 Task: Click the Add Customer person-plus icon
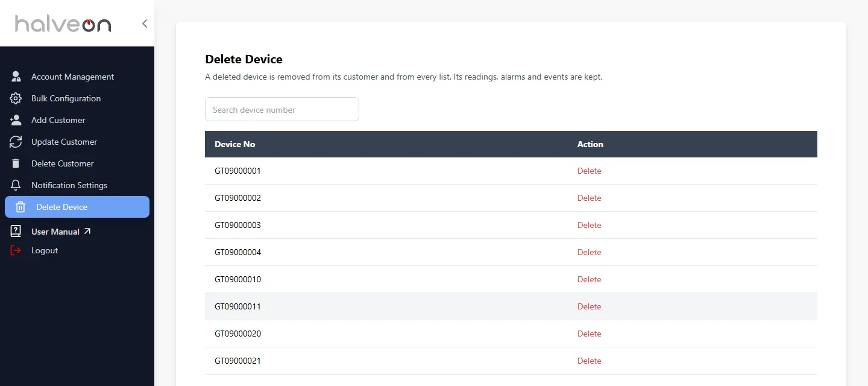[x=16, y=120]
